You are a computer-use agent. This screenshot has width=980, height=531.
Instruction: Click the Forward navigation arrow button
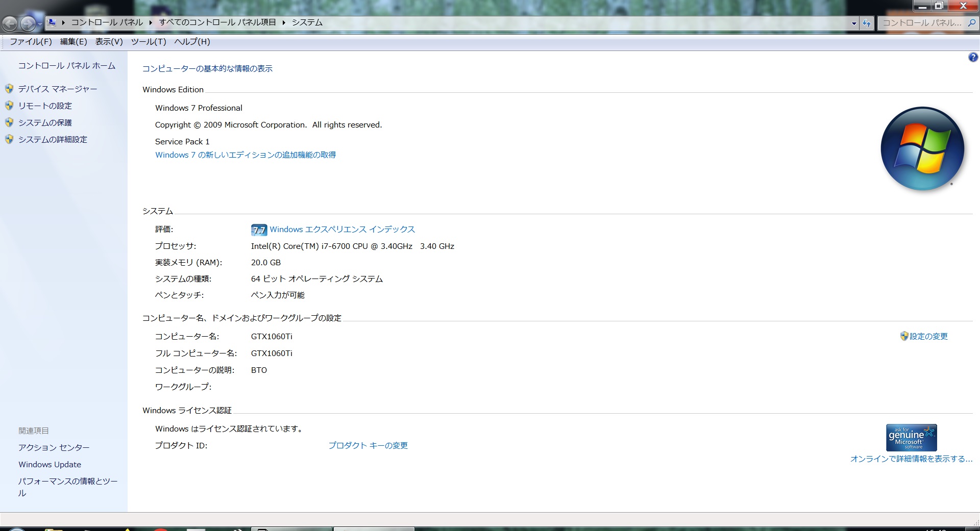[x=28, y=23]
